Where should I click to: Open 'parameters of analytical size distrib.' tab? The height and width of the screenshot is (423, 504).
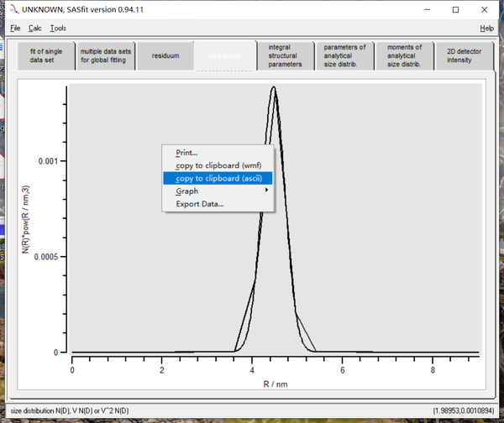[x=344, y=56]
